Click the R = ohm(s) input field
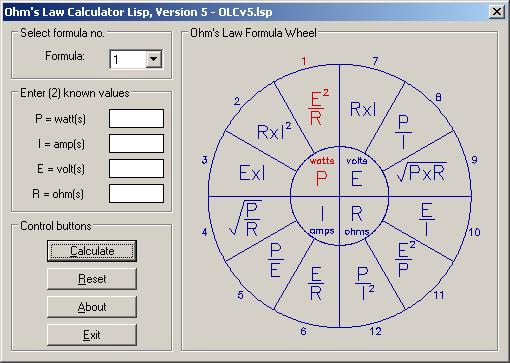 [x=136, y=193]
